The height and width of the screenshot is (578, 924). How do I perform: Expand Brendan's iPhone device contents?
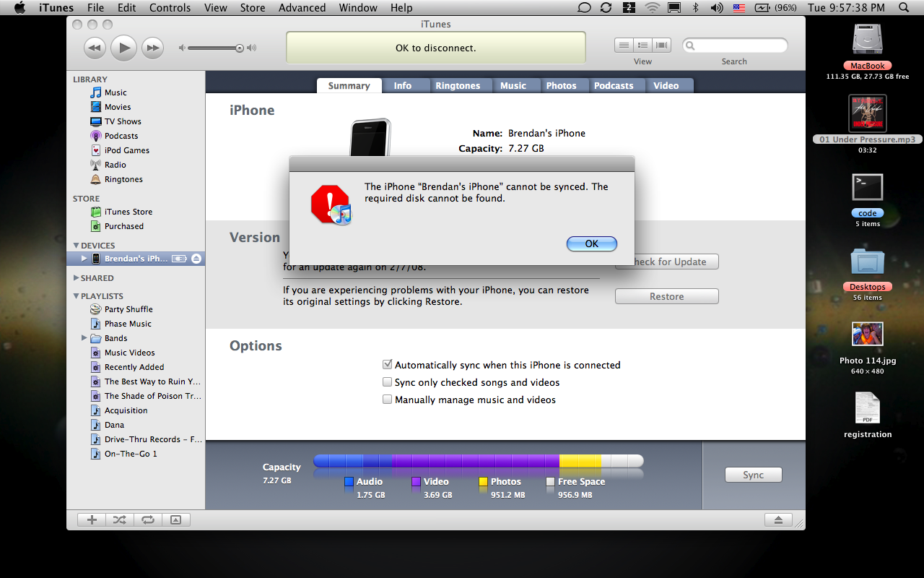coord(84,259)
